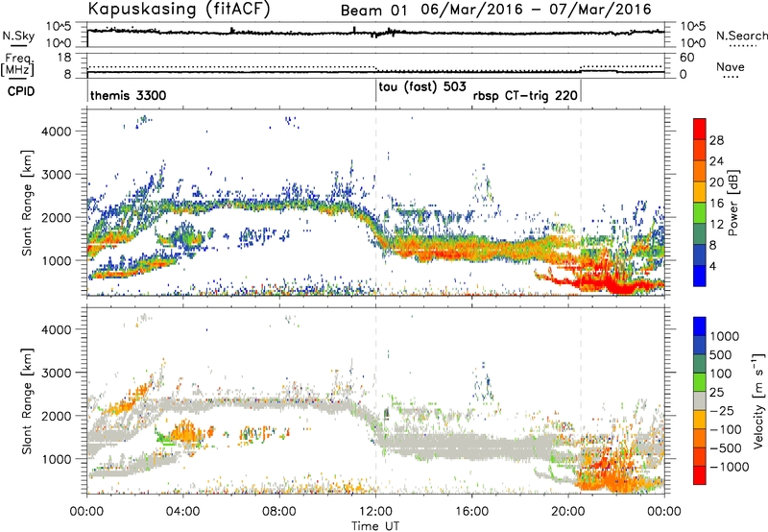Click the 'Kapuskasing (fitACF)' title text

click(179, 10)
